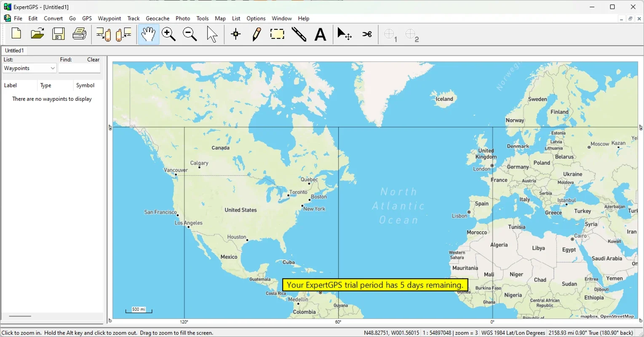Select the Measure ruler tool
Image resolution: width=644 pixels, height=337 pixels.
tap(299, 35)
